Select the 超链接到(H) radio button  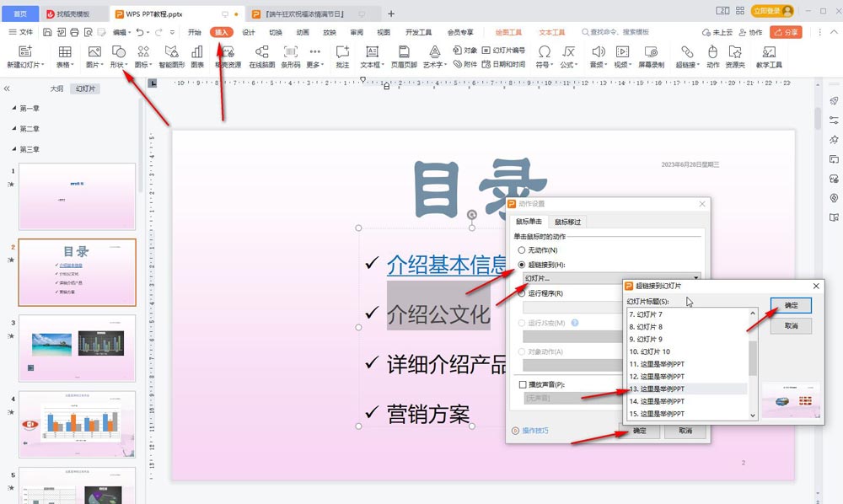point(522,265)
